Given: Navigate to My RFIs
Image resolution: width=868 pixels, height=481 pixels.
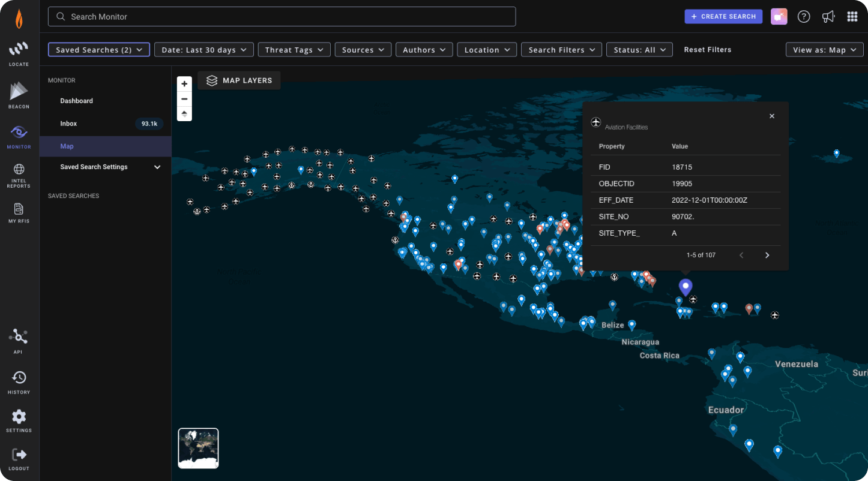Looking at the screenshot, I should pos(18,212).
